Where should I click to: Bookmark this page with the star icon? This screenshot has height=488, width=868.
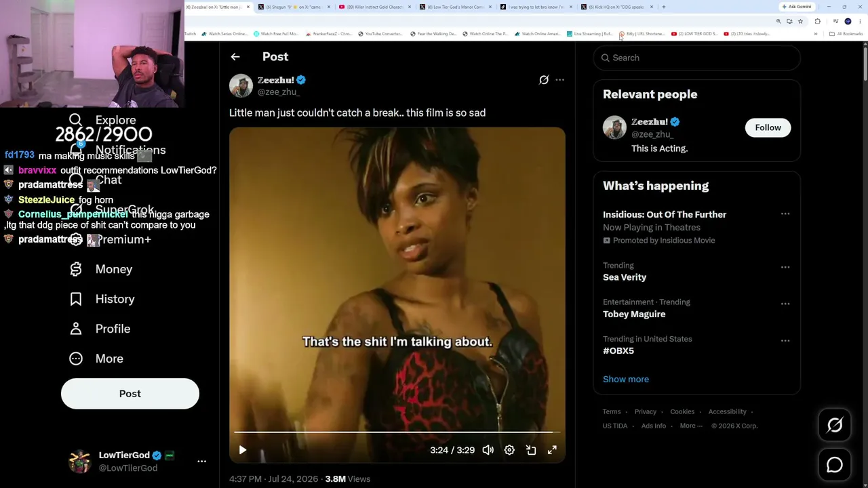800,22
